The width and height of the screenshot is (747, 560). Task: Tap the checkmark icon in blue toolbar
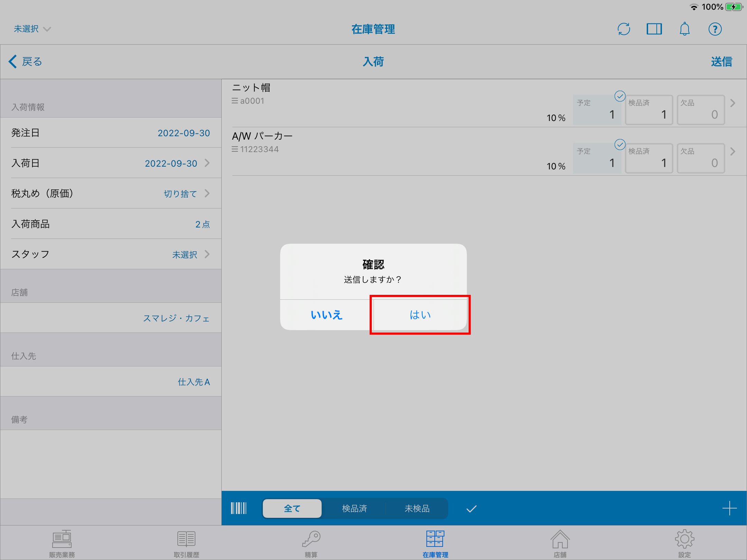pyautogui.click(x=471, y=508)
